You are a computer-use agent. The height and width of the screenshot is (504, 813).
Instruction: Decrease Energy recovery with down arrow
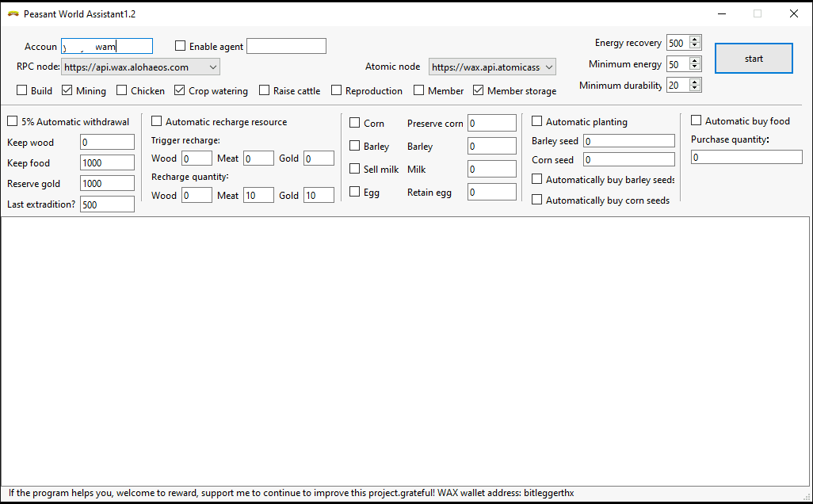click(x=695, y=46)
